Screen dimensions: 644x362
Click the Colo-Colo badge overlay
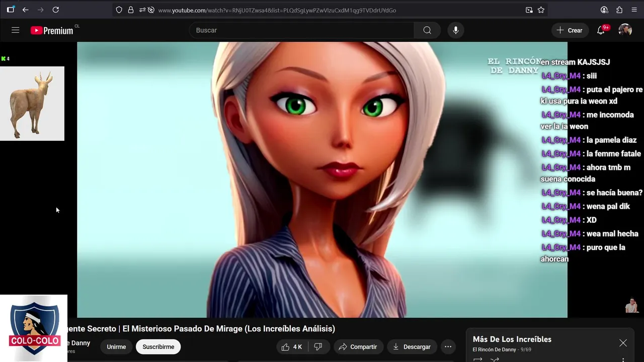coord(34,328)
